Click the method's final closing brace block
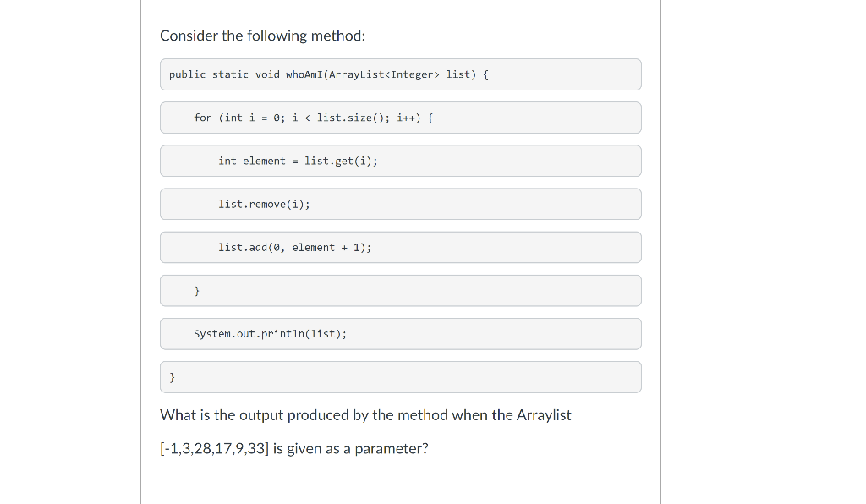This screenshot has width=866, height=504. (x=400, y=378)
